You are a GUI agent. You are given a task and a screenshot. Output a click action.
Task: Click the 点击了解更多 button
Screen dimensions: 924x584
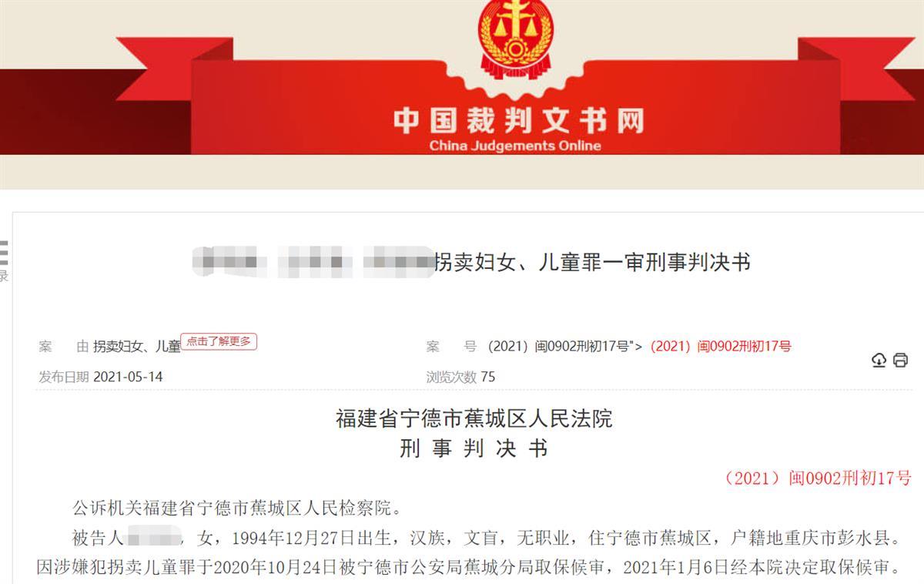pos(219,341)
